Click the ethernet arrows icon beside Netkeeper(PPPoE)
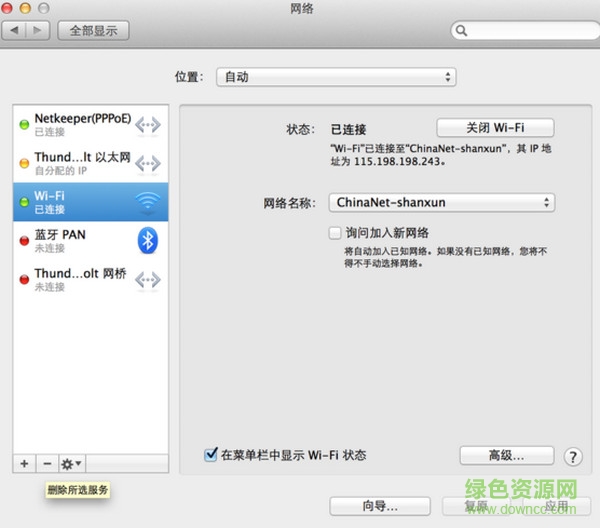The width and height of the screenshot is (600, 528). (148, 125)
